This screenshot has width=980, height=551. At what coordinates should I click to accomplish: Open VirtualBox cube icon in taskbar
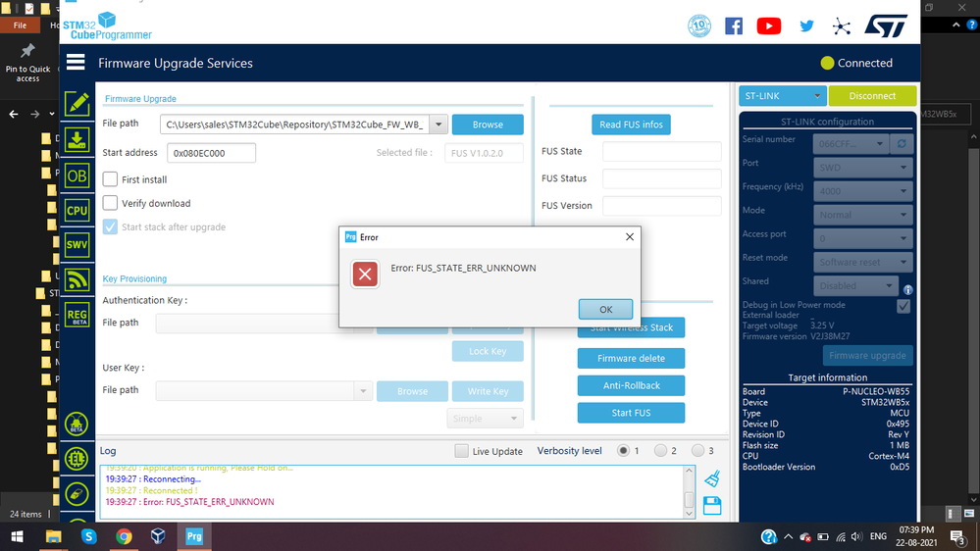(x=158, y=536)
